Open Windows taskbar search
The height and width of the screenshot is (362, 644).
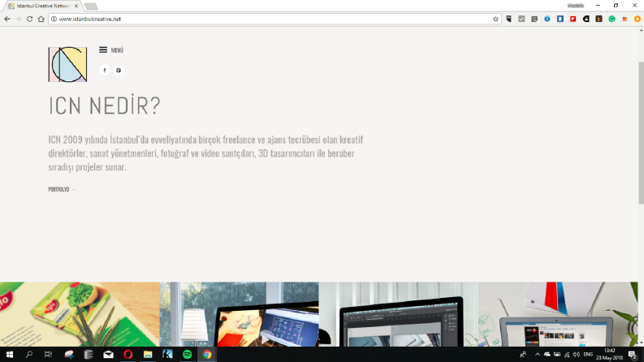tap(28, 354)
